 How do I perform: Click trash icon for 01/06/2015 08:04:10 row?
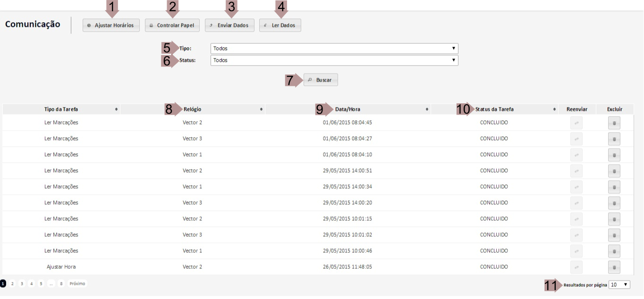[x=614, y=155]
